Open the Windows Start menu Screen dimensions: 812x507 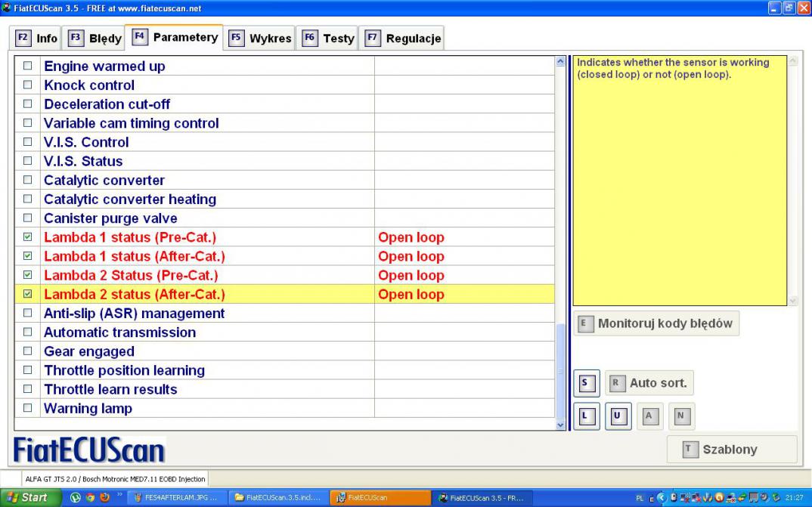[31, 498]
